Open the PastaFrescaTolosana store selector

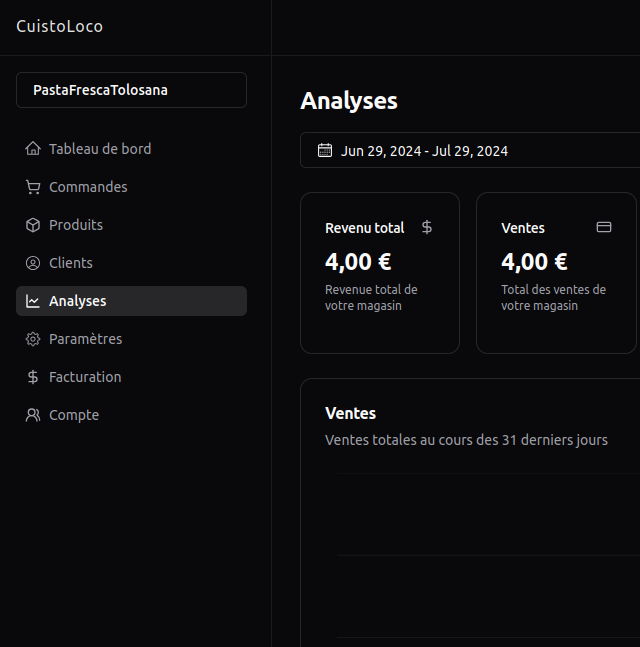point(131,90)
